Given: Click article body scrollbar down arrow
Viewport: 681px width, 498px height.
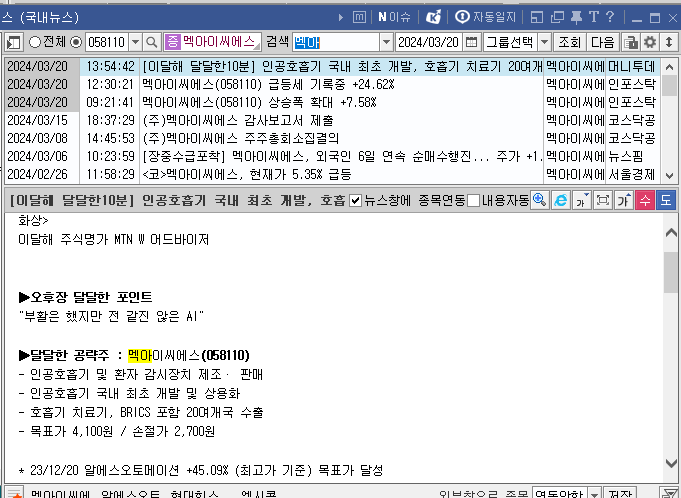Looking at the screenshot, I should tap(671, 463).
